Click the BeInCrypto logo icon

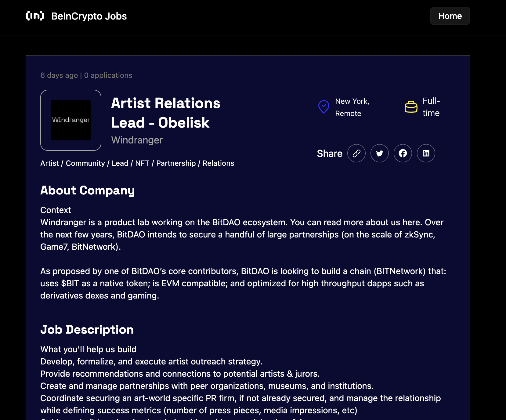pyautogui.click(x=35, y=16)
